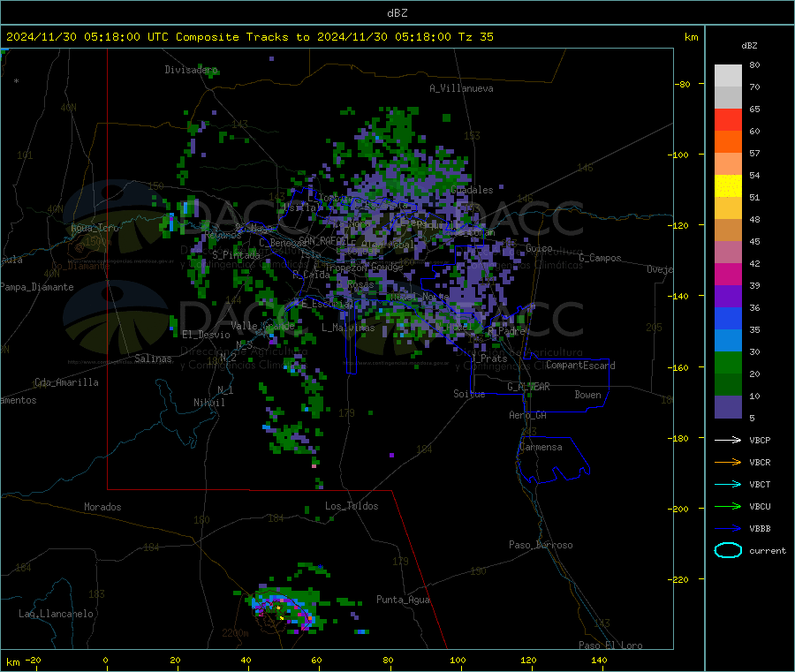This screenshot has height=672, width=795.
Task: Select the red 60–65 dBZ color swatch
Action: coord(728,119)
